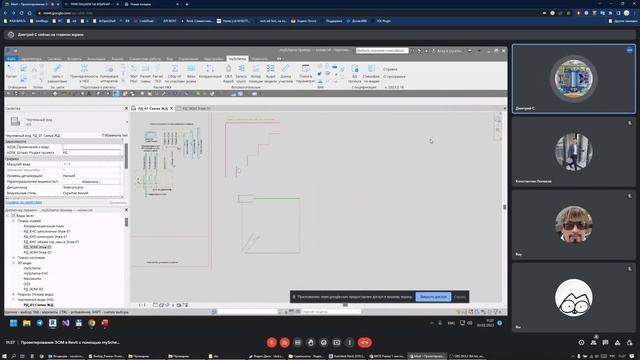Select Константин Поляков participant tile
Screen dimensions: 640x360
tap(573, 151)
